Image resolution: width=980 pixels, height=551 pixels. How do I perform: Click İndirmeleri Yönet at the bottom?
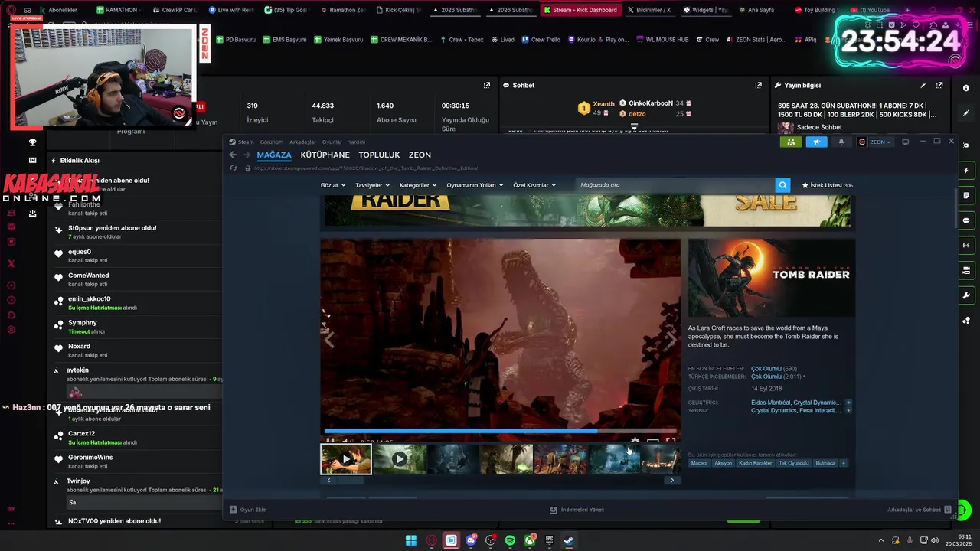pos(577,510)
